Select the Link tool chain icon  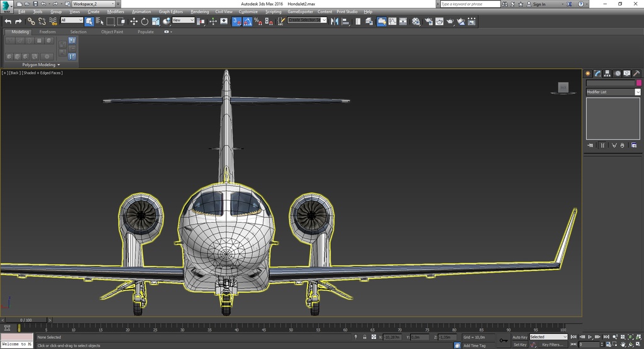tap(31, 21)
